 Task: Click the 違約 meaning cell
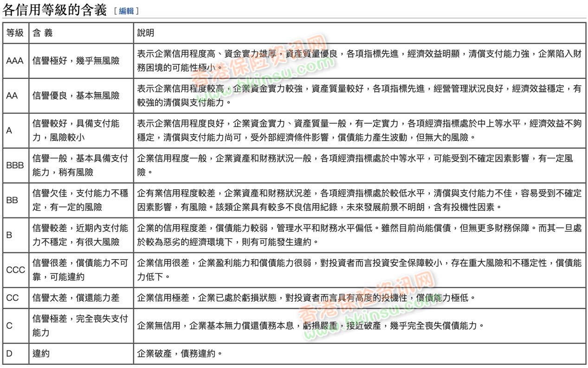(x=81, y=354)
